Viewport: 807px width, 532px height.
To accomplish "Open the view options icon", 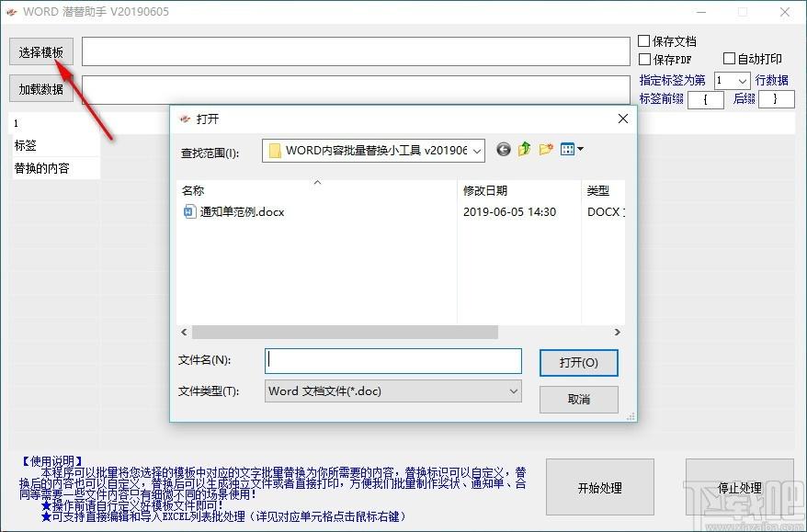I will click(x=568, y=149).
